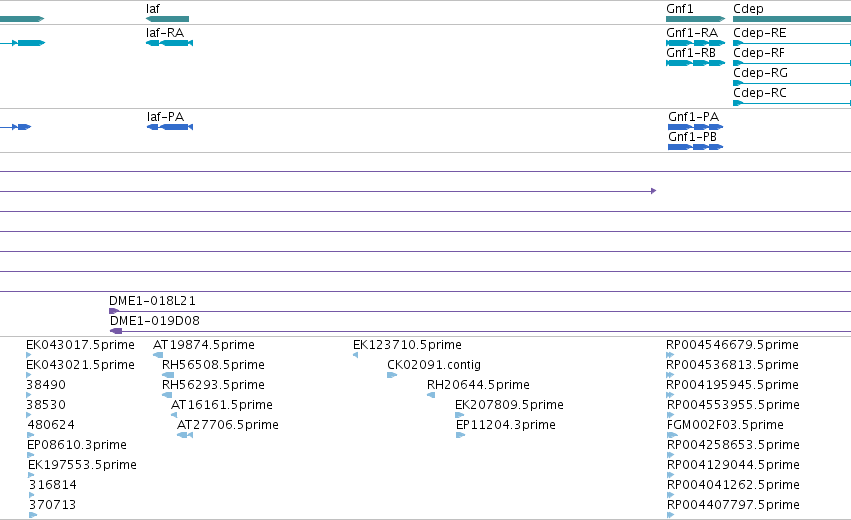851x520 pixels.
Task: Select the Cdep-RC transcript label
Action: tap(759, 93)
